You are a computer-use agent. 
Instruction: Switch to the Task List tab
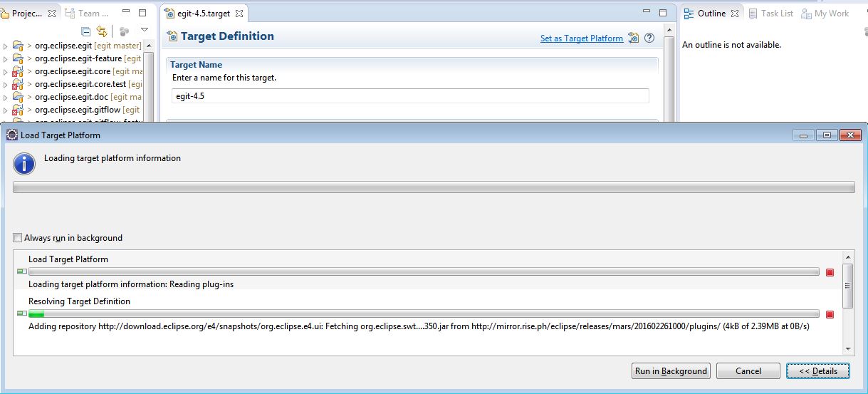pos(771,14)
